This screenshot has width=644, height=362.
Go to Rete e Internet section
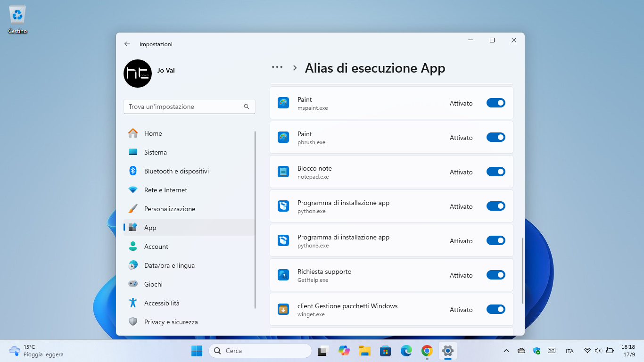pos(189,190)
